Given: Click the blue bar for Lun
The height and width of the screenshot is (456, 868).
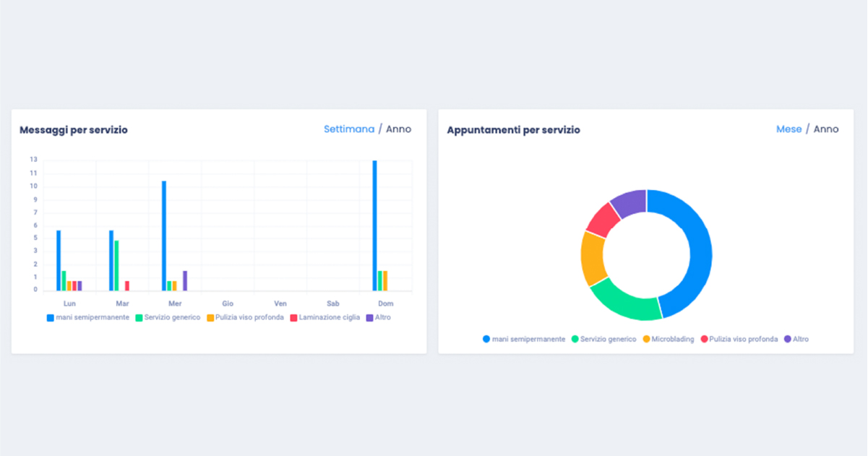Looking at the screenshot, I should 59,260.
